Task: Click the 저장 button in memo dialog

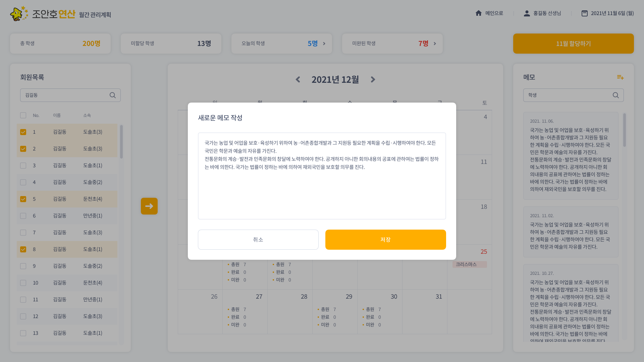Action: click(x=385, y=240)
